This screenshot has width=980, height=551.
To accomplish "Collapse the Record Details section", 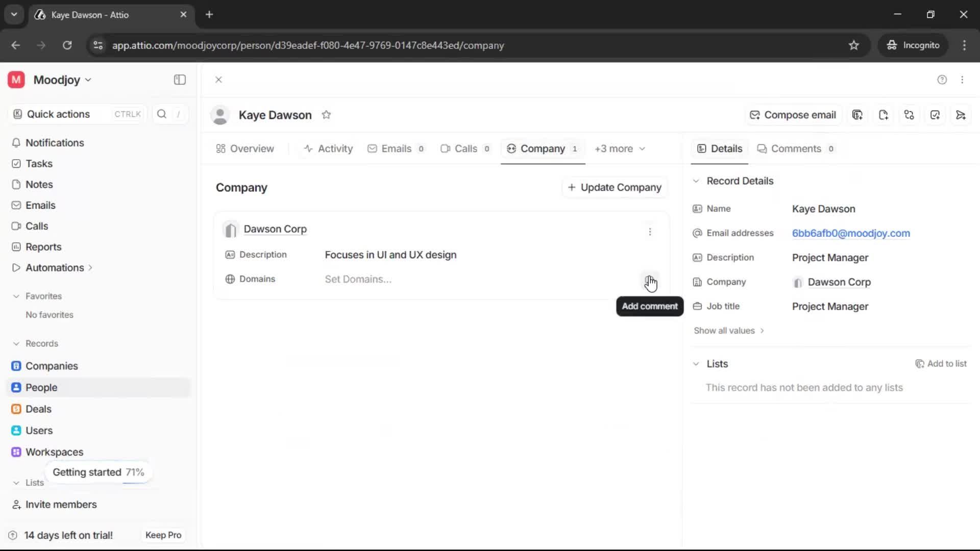I will click(x=696, y=181).
